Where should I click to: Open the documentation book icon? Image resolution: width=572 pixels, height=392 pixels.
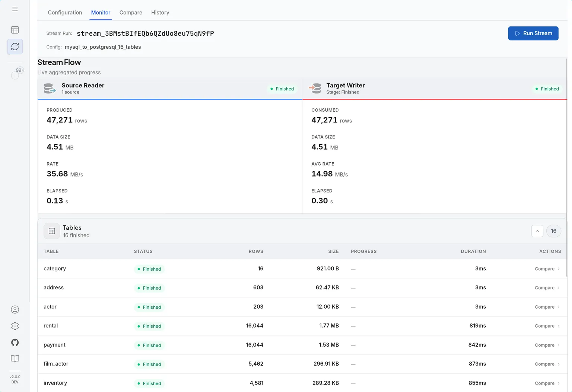point(15,359)
